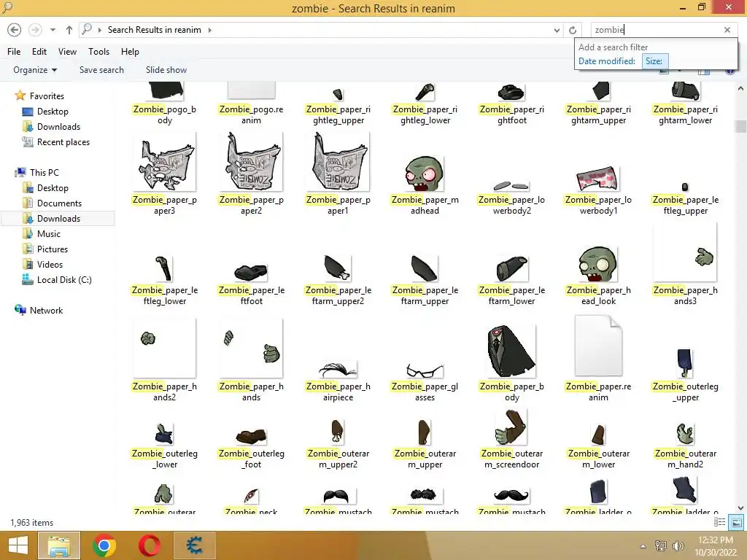Select the Zombie_paper_paper1 newspaper thumbnail

coord(338,163)
